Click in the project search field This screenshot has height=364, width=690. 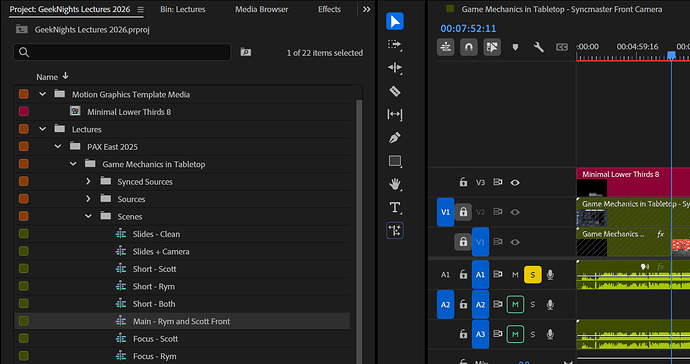click(122, 52)
